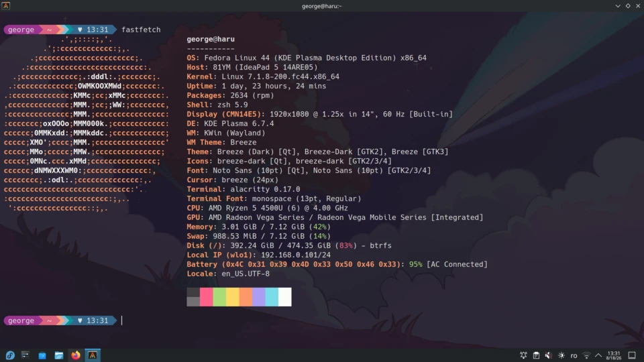The width and height of the screenshot is (644, 362).
Task: Click the Battery '95% [AC Connected]' text
Action: point(448,264)
